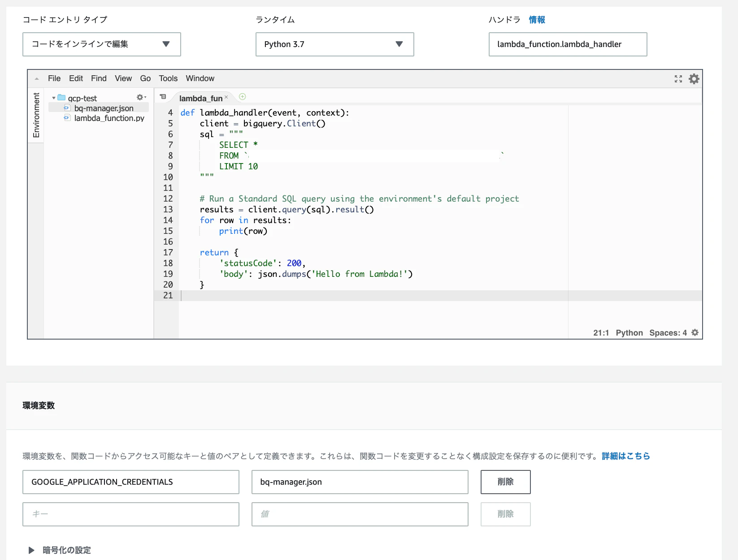Viewport: 738px width, 560px height.
Task: Click line number 13 in the gutter
Action: pos(168,209)
